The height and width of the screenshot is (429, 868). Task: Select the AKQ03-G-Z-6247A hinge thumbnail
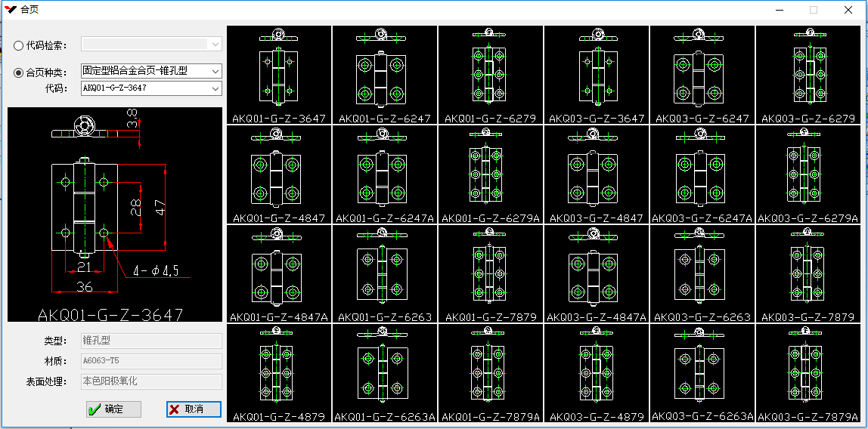702,174
